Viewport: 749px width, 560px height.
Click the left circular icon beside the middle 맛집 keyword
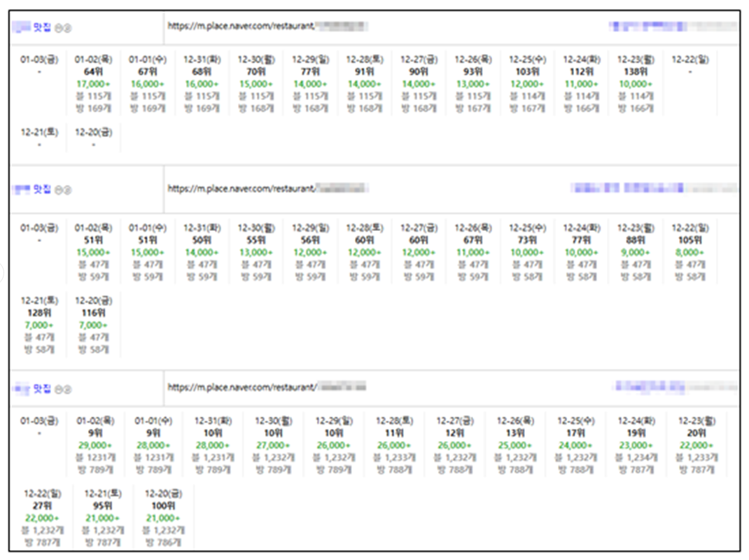[x=58, y=190]
